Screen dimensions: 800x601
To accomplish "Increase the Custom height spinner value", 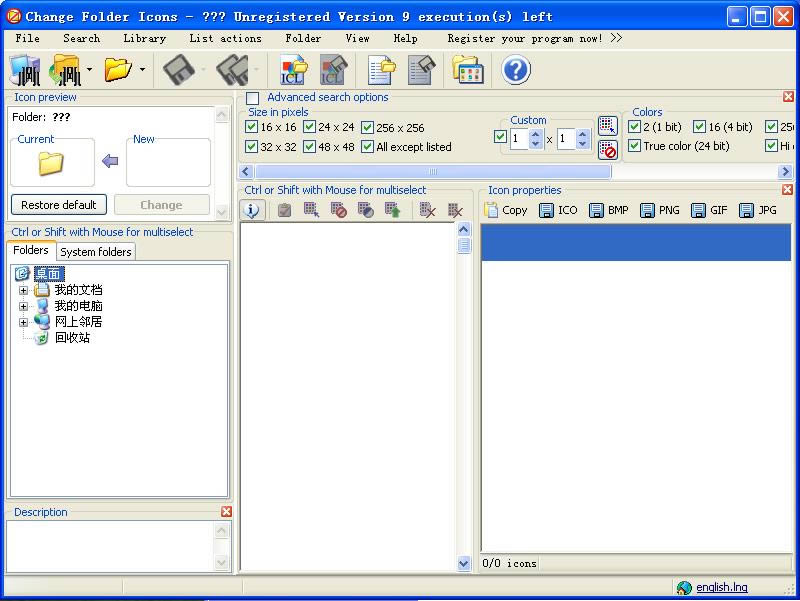I will pyautogui.click(x=583, y=134).
